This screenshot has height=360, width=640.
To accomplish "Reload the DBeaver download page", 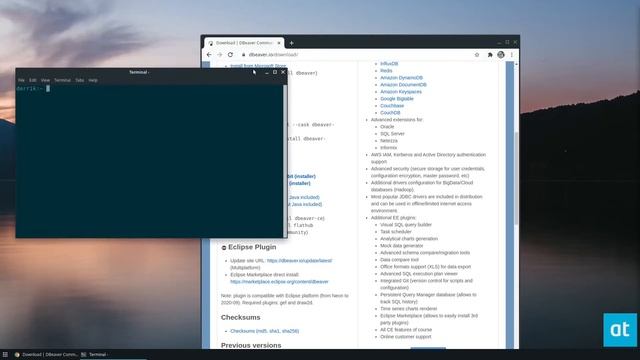I will point(231,55).
